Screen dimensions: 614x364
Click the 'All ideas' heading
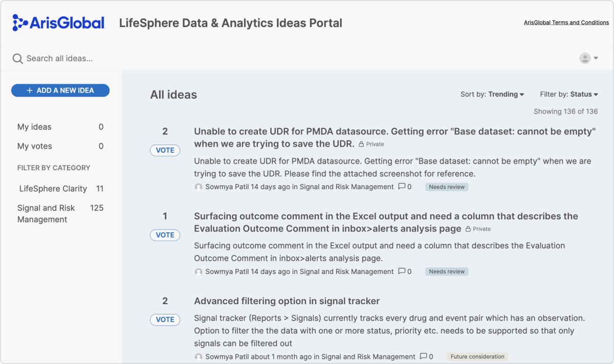click(x=173, y=95)
